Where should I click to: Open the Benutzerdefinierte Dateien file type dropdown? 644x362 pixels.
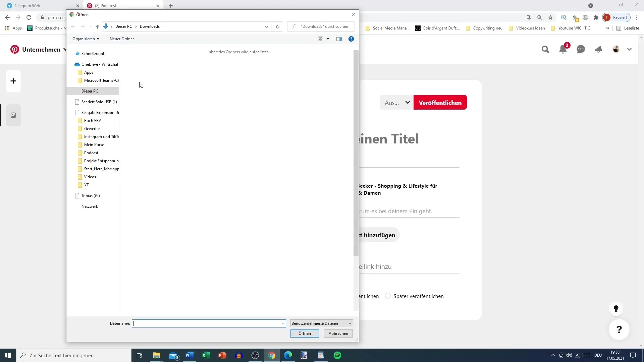click(321, 323)
